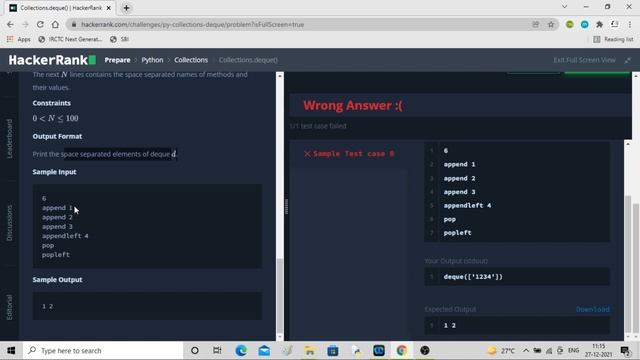Open Mail app from taskbar
The image size is (640, 360).
point(264,351)
